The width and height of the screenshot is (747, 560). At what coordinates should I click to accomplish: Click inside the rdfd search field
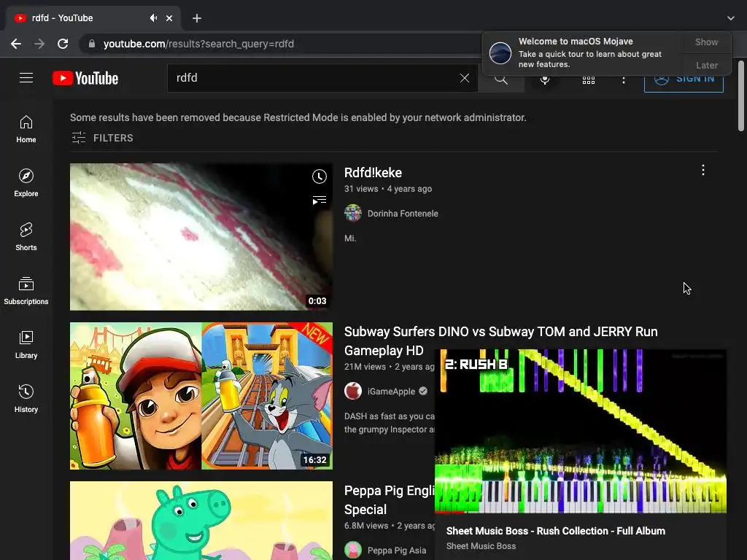click(314, 78)
